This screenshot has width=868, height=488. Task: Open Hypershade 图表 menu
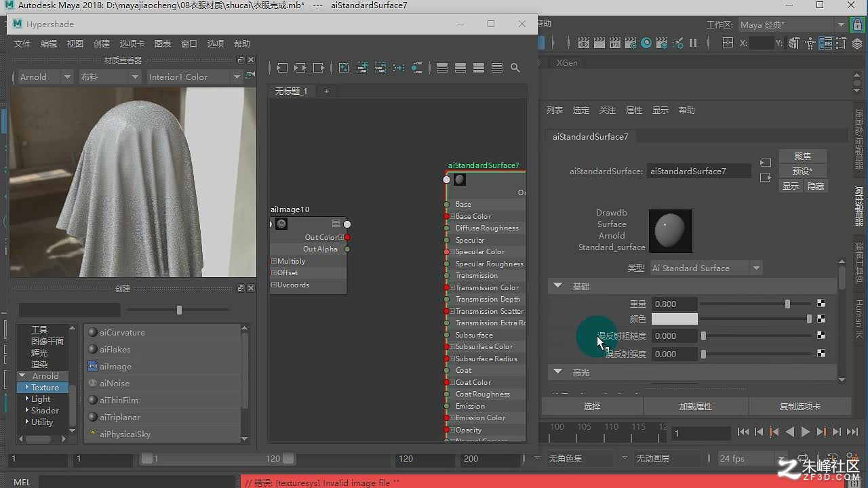[163, 43]
